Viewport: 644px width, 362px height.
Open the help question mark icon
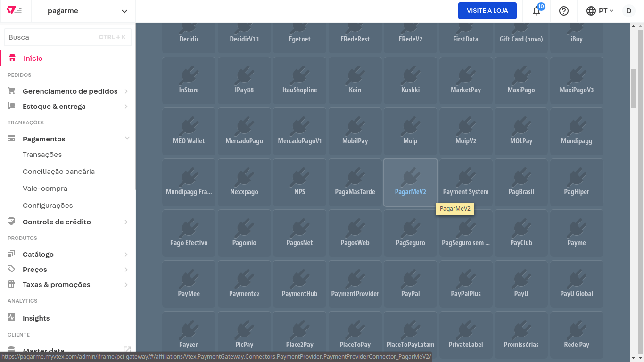point(564,11)
